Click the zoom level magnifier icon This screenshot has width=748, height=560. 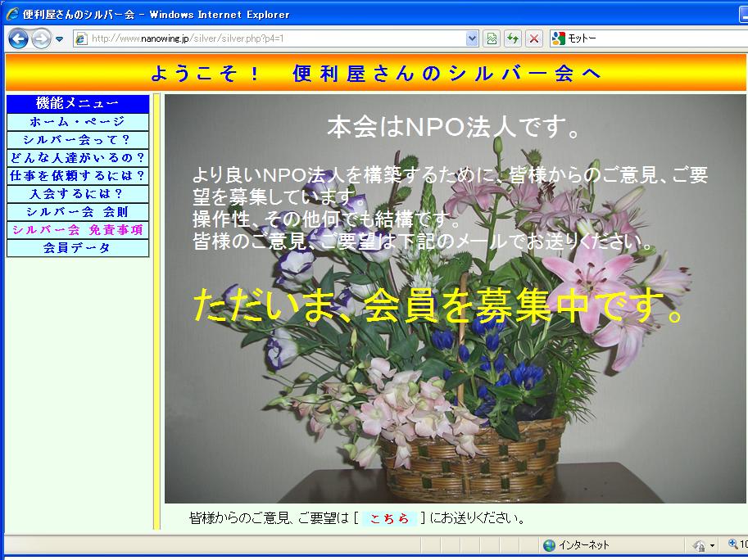point(733,545)
